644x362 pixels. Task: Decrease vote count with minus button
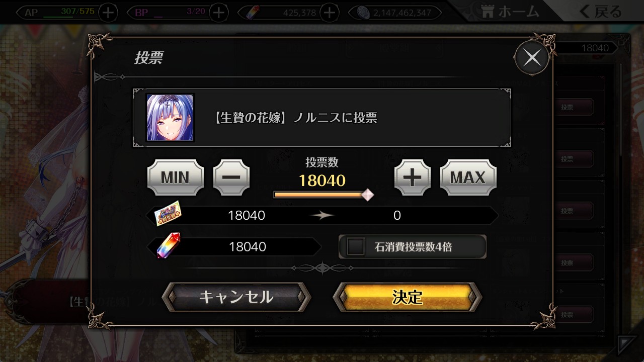click(x=231, y=177)
